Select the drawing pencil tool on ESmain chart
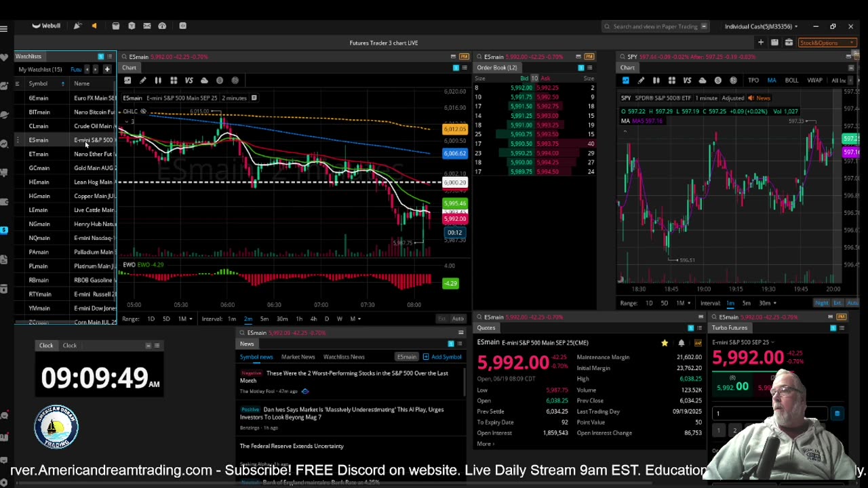 tap(142, 81)
